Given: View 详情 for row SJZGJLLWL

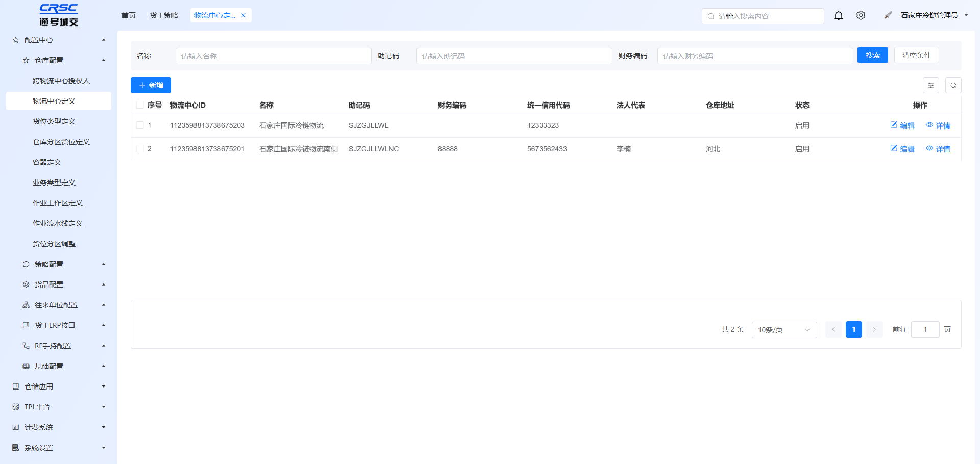Looking at the screenshot, I should click(x=938, y=125).
